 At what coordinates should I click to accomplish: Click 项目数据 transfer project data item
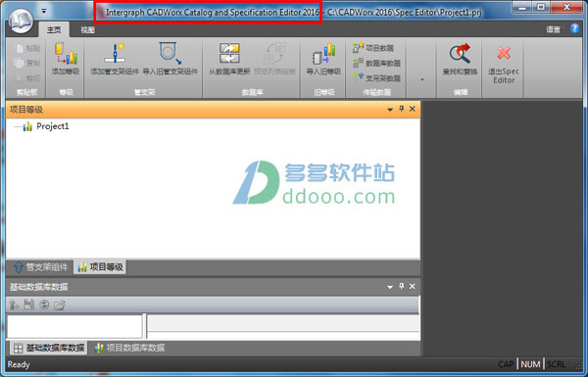click(373, 48)
